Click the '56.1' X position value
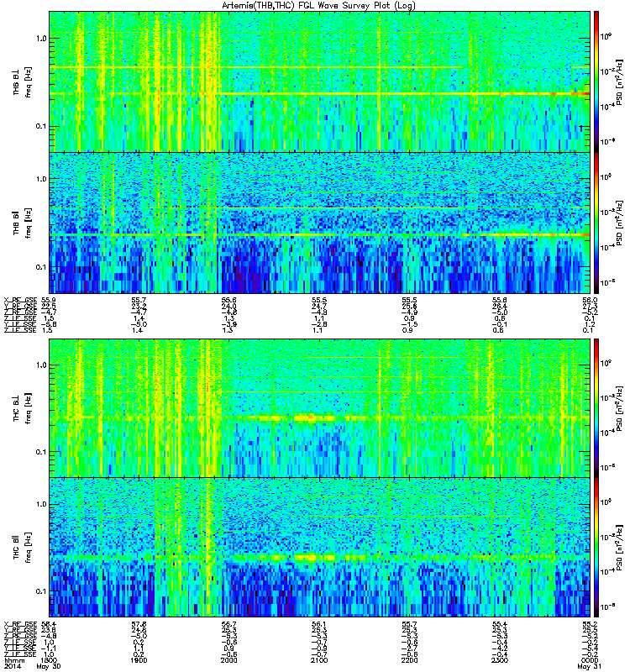Image resolution: width=630 pixels, height=672 pixels. click(x=319, y=623)
